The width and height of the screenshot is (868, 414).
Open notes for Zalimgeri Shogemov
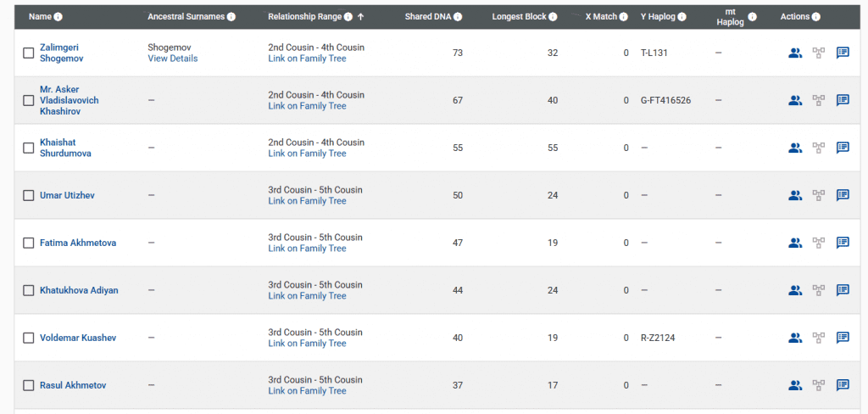[x=843, y=53]
